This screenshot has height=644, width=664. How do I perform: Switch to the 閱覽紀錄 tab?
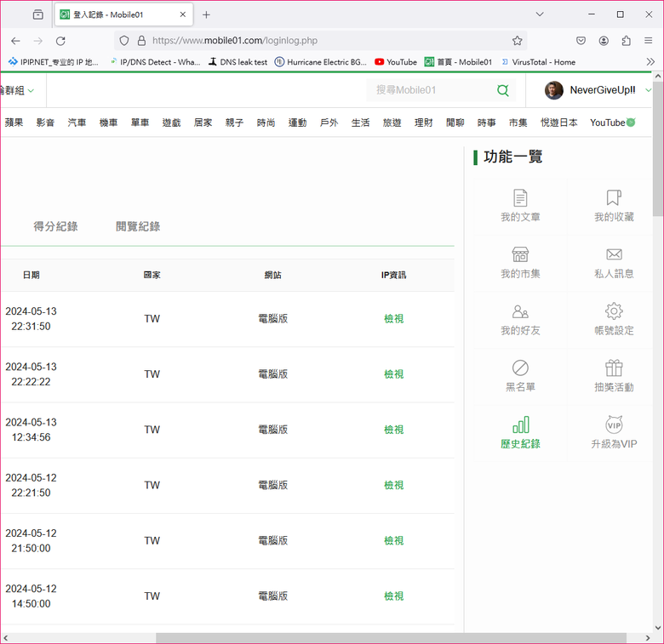138,226
